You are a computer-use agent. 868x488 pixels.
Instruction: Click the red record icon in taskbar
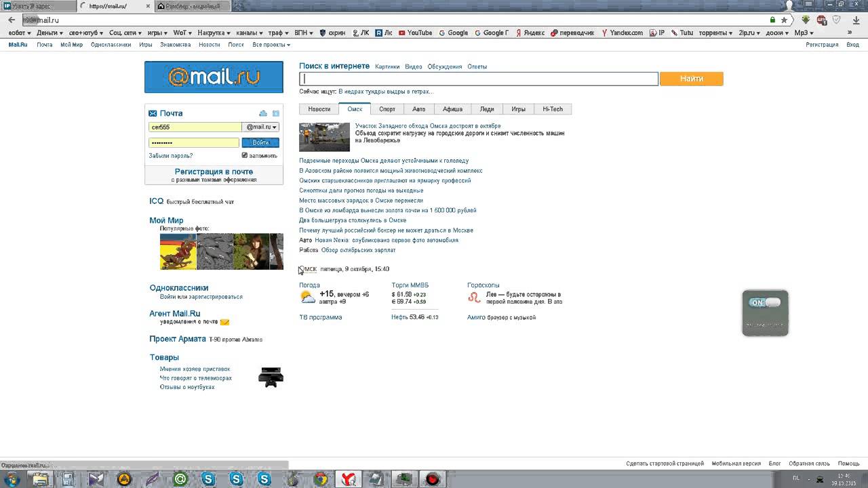pos(432,479)
